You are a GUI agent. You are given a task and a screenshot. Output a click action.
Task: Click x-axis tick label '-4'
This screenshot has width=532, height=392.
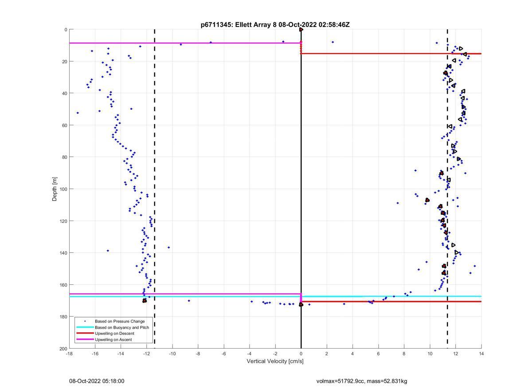249,354
